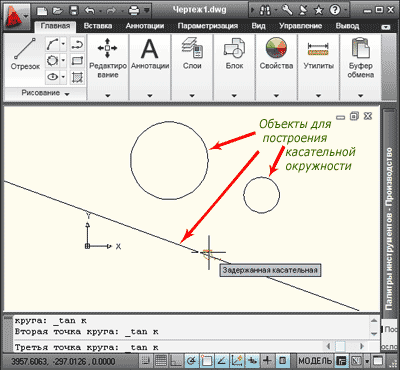Viewport: 400px width, 370px height.
Task: Switch to the Вставка ribbon tab
Action: pyautogui.click(x=98, y=26)
